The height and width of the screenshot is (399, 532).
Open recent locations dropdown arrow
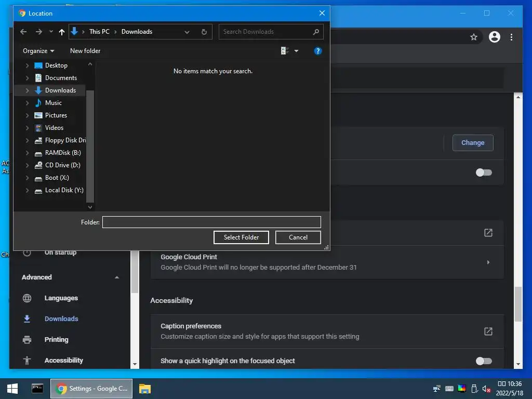pos(51,32)
